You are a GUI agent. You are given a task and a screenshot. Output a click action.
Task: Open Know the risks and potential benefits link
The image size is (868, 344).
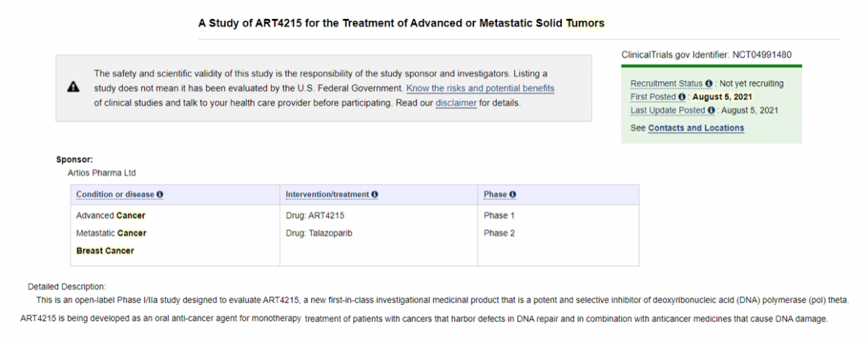point(480,88)
